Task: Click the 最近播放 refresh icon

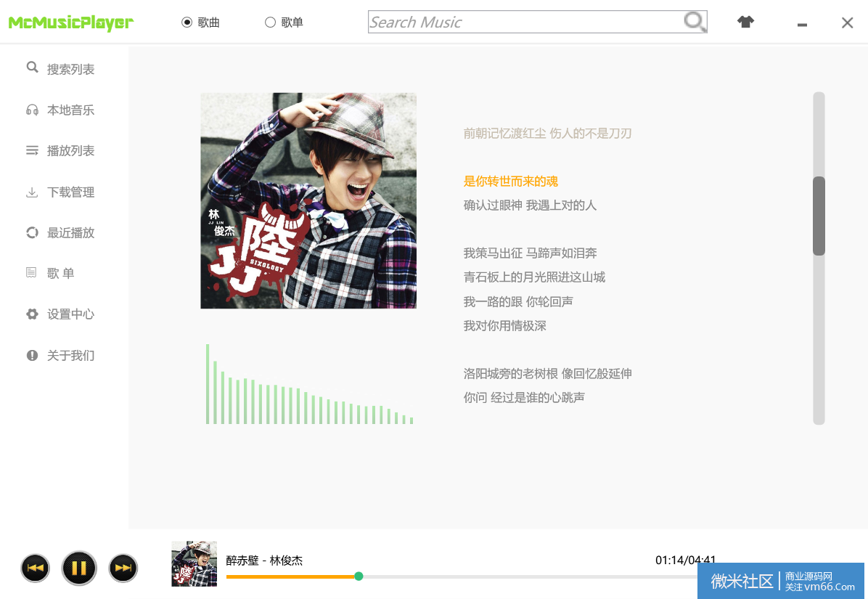Action: (x=32, y=232)
